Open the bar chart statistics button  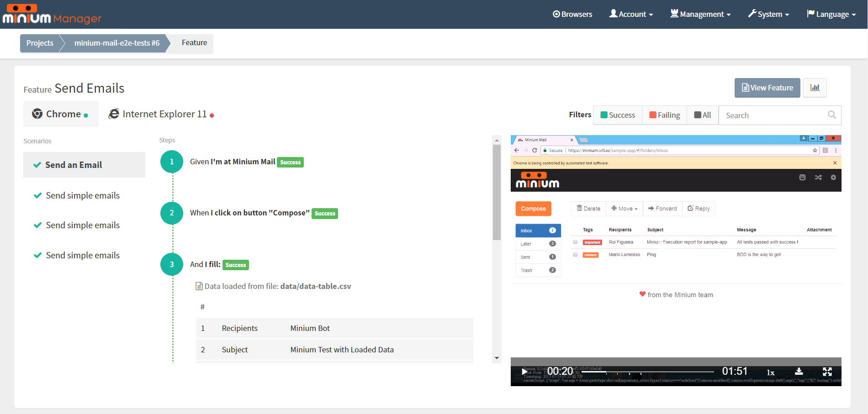tap(815, 88)
